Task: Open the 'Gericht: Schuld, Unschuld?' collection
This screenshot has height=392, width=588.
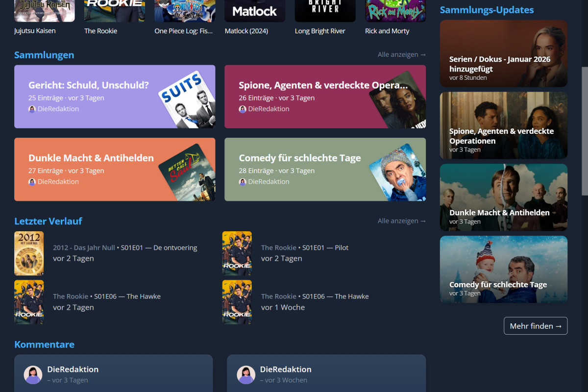Action: coord(89,85)
